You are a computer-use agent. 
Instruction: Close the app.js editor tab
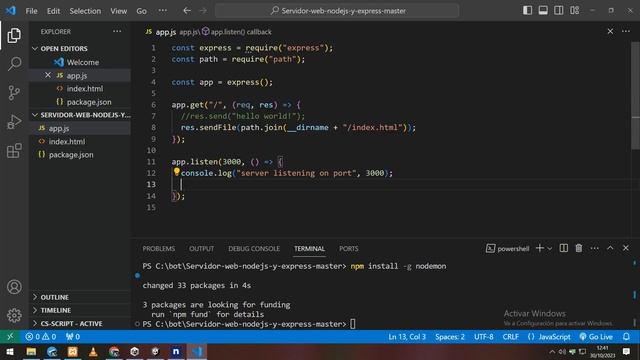[x=610, y=31]
